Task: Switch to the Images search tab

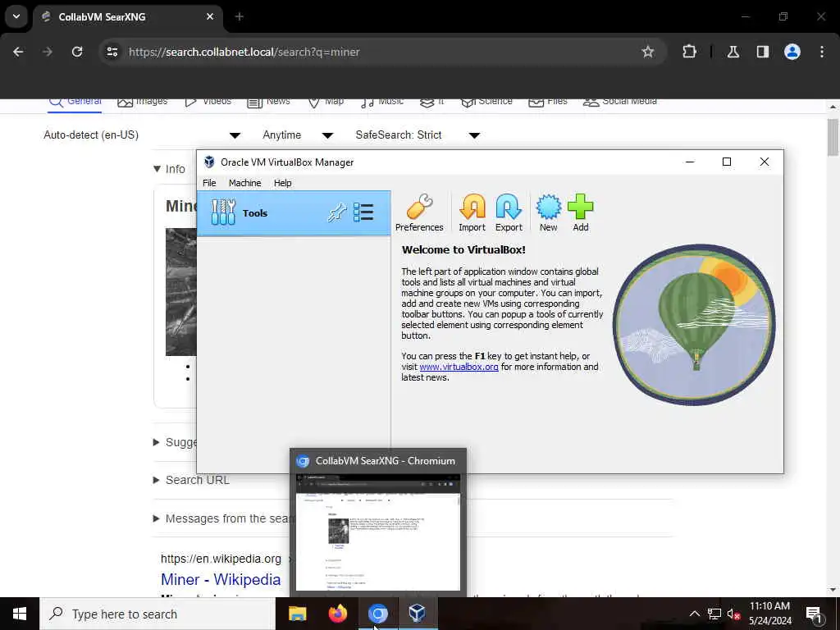Action: (143, 102)
